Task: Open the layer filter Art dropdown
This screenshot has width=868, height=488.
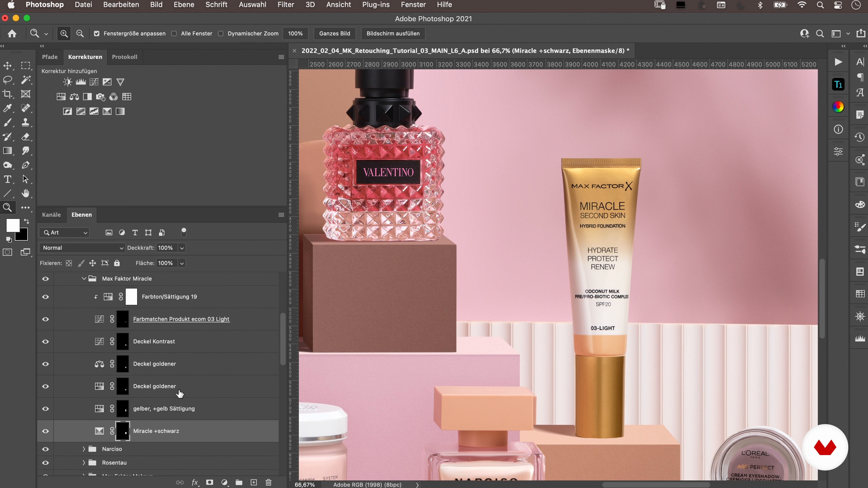Action: pos(64,232)
